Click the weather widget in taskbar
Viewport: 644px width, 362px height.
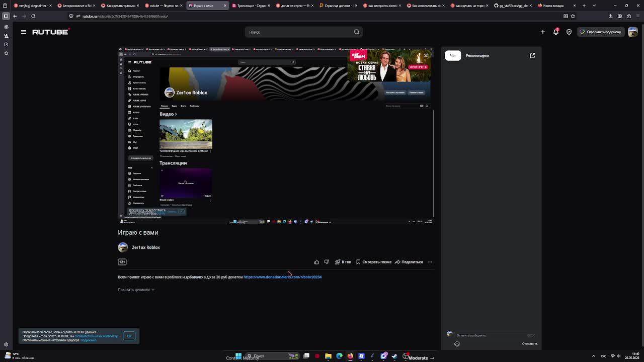19,356
